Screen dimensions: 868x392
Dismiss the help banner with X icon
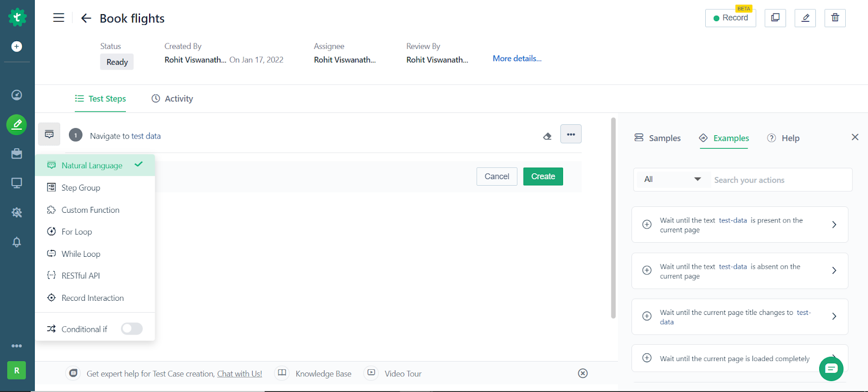583,374
